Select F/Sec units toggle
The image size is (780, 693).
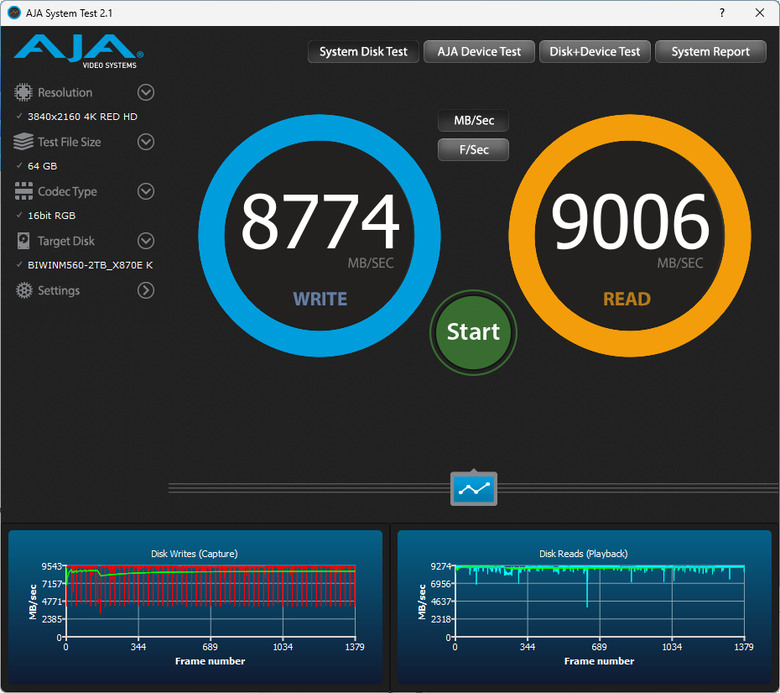click(474, 150)
